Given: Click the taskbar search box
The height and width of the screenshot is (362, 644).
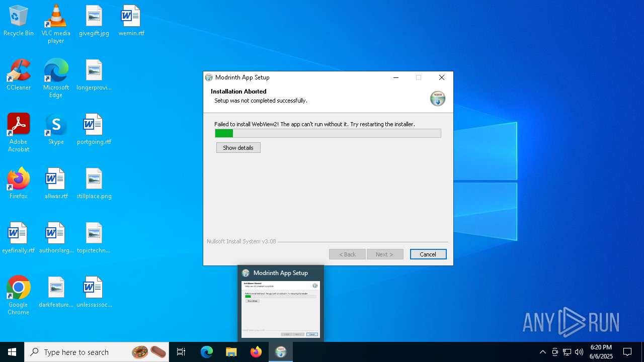Looking at the screenshot, I should pos(97,352).
